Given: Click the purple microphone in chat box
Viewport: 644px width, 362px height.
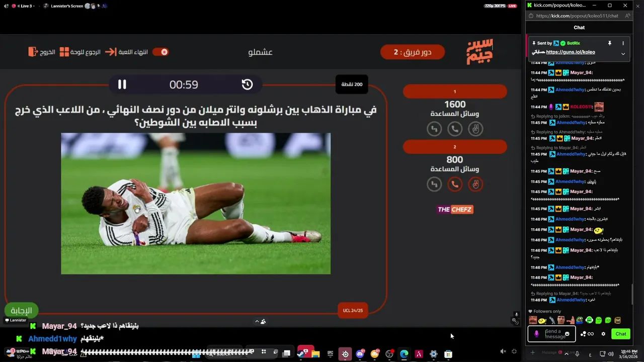Looking at the screenshot, I should (536, 334).
